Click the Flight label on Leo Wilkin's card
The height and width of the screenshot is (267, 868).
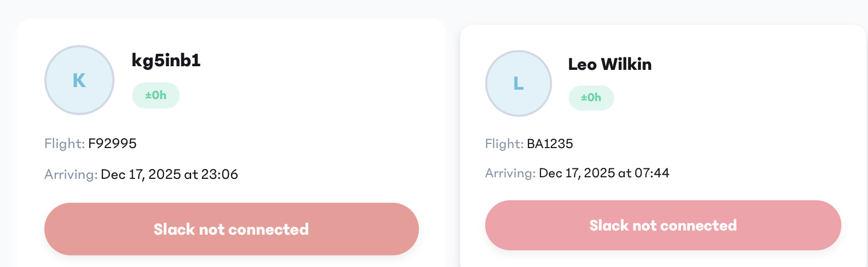pos(504,143)
